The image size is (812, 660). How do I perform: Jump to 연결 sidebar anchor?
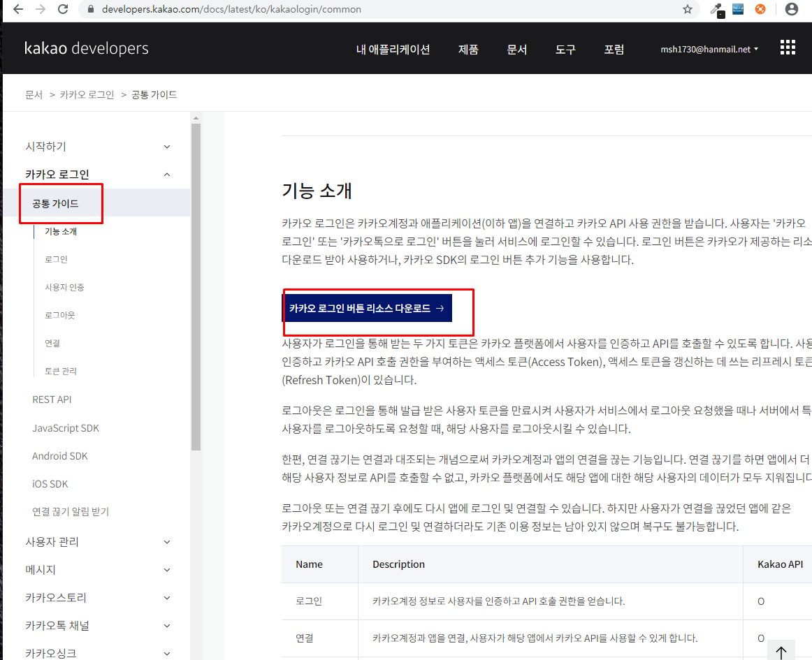(52, 343)
